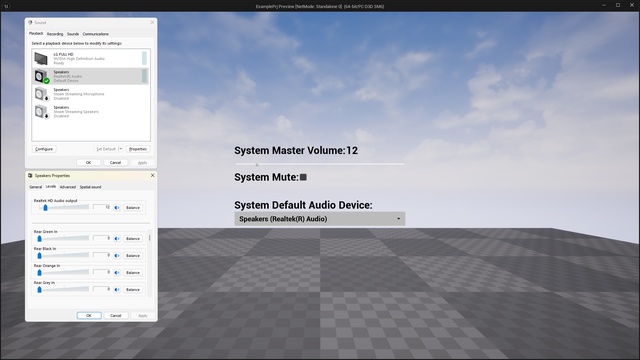Click the Realtek HD Audio output volume field
This screenshot has height=360, width=640.
(102, 207)
